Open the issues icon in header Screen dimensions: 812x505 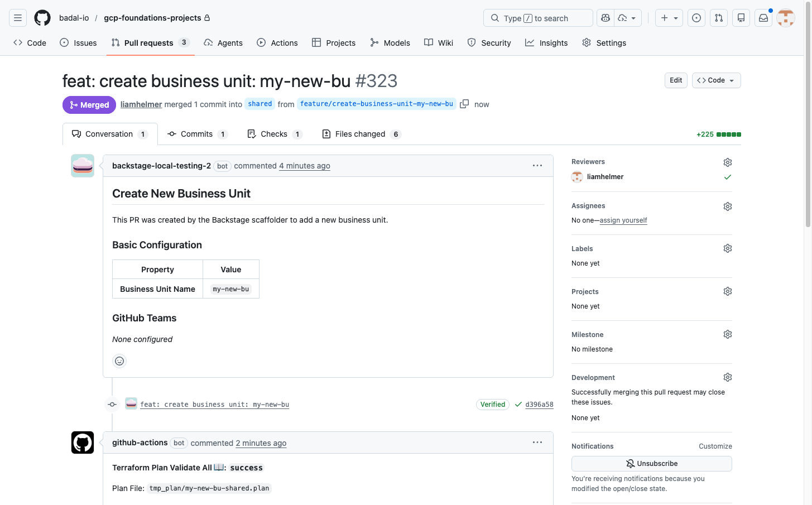click(x=696, y=18)
